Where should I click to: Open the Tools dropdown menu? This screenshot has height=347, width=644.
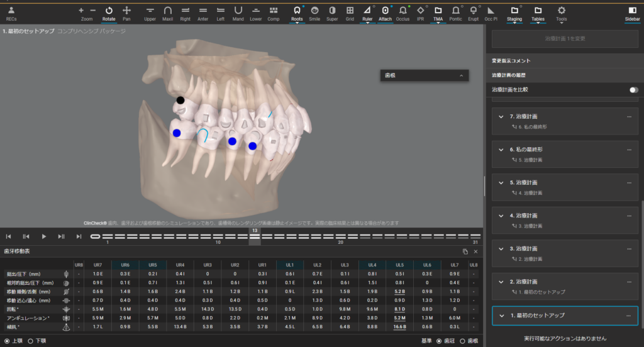click(x=561, y=13)
